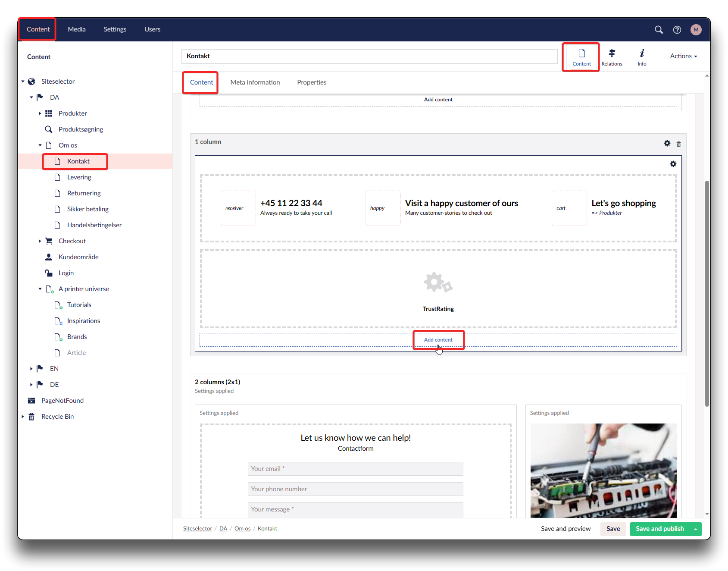The height and width of the screenshot is (571, 728).
Task: Select Levering page in the tree
Action: pyautogui.click(x=79, y=177)
